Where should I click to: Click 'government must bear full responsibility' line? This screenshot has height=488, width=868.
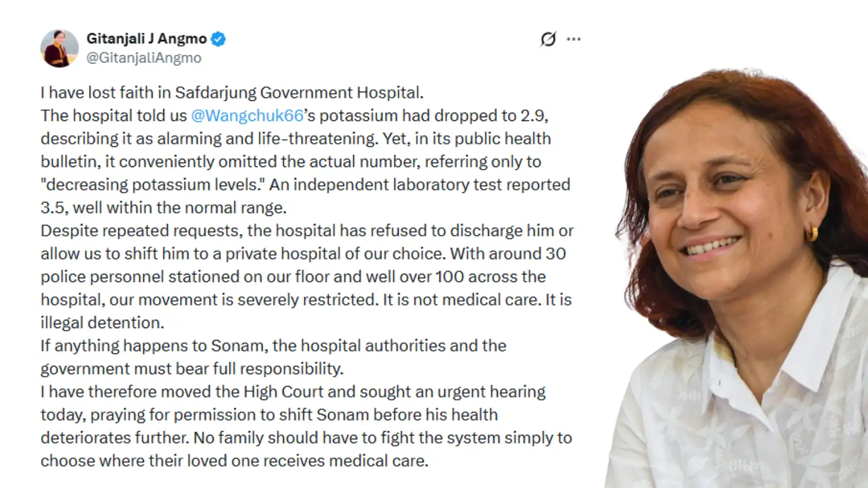(192, 369)
